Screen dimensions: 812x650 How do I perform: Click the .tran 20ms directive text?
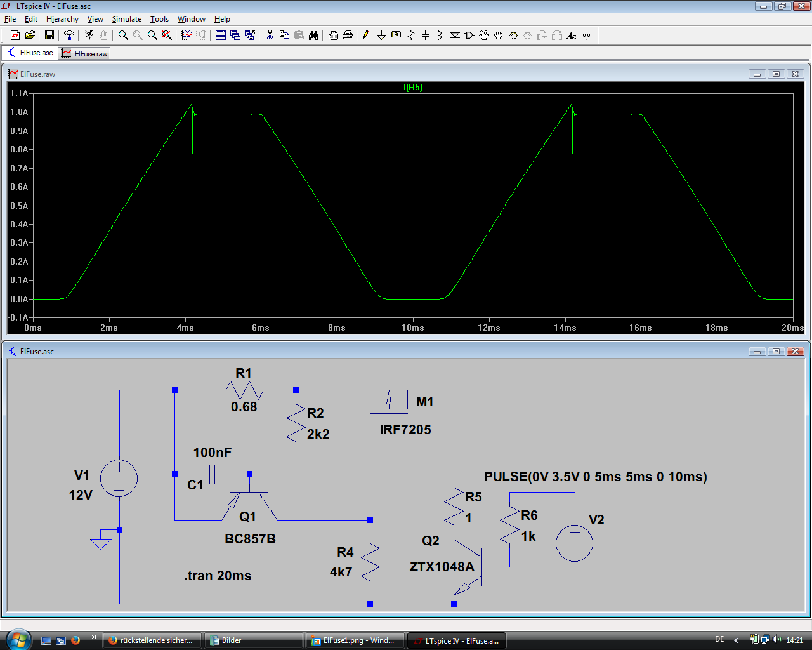pyautogui.click(x=218, y=576)
